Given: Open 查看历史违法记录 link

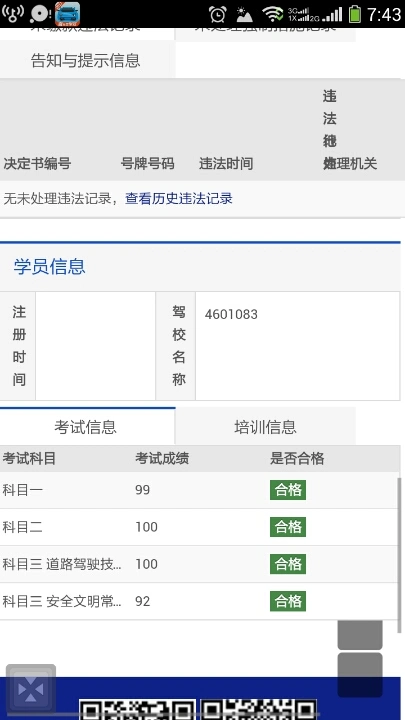Looking at the screenshot, I should point(179,198).
